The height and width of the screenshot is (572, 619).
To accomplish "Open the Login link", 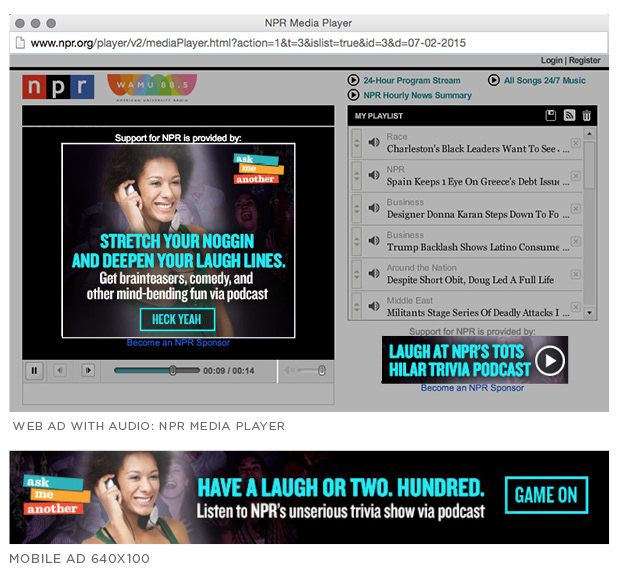I will tap(551, 60).
